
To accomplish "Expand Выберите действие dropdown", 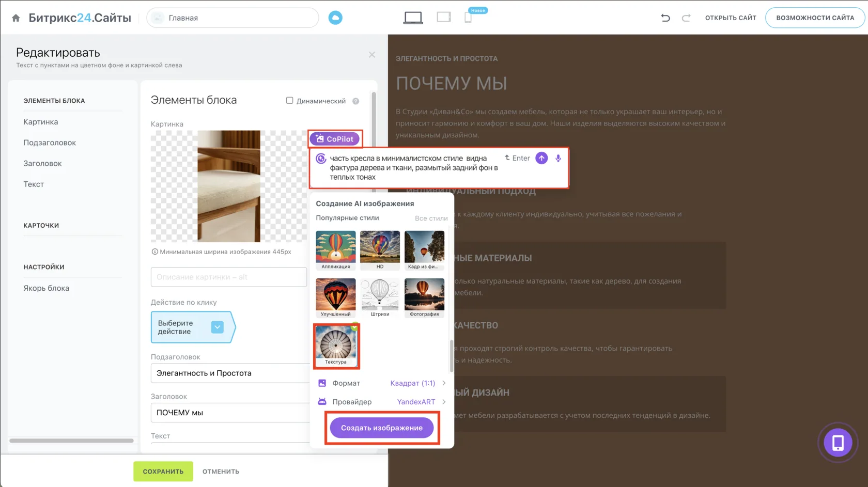I will (218, 327).
